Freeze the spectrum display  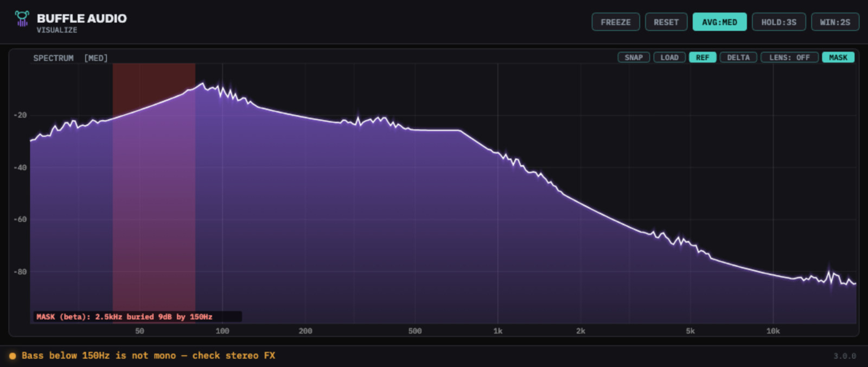pyautogui.click(x=616, y=22)
